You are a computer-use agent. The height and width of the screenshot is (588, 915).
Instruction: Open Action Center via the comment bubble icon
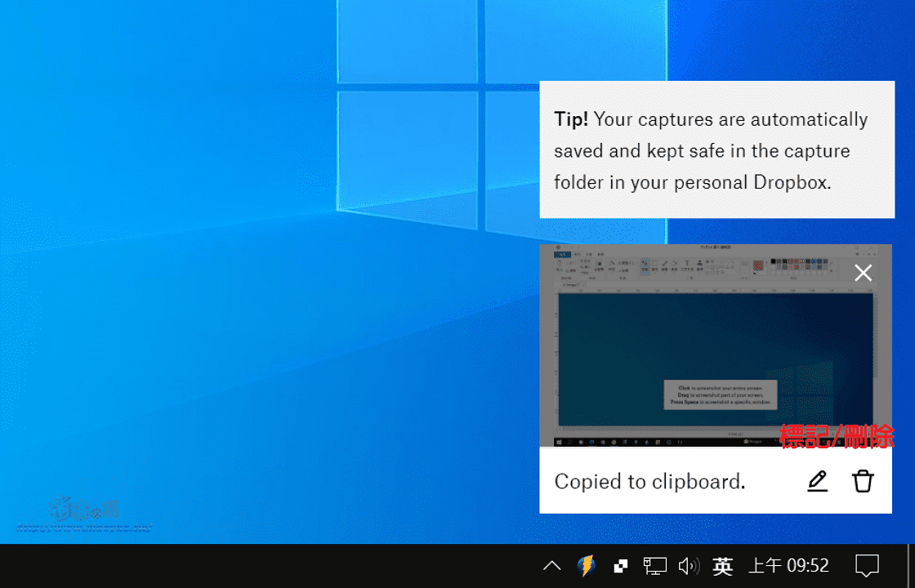pos(868,564)
